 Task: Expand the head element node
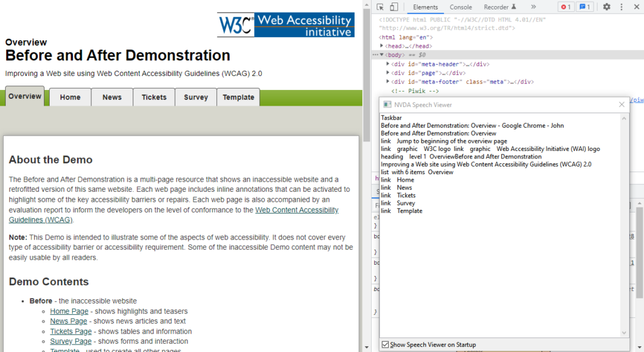click(x=382, y=46)
